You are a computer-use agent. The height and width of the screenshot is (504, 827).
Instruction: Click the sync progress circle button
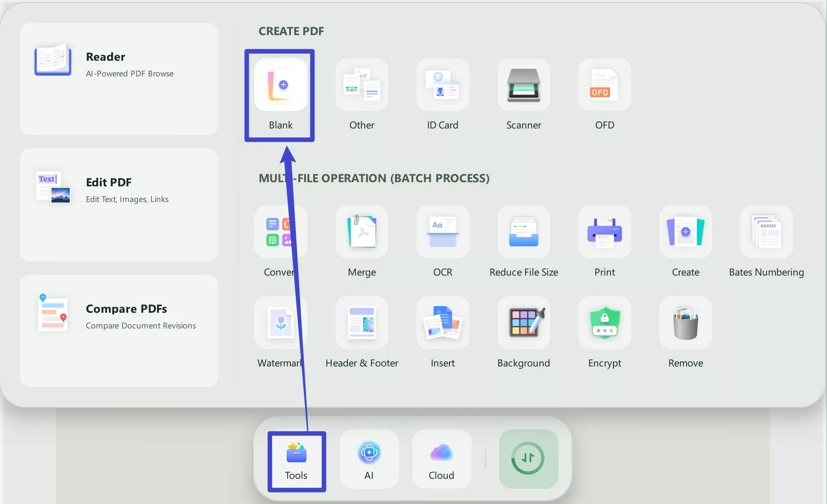529,459
